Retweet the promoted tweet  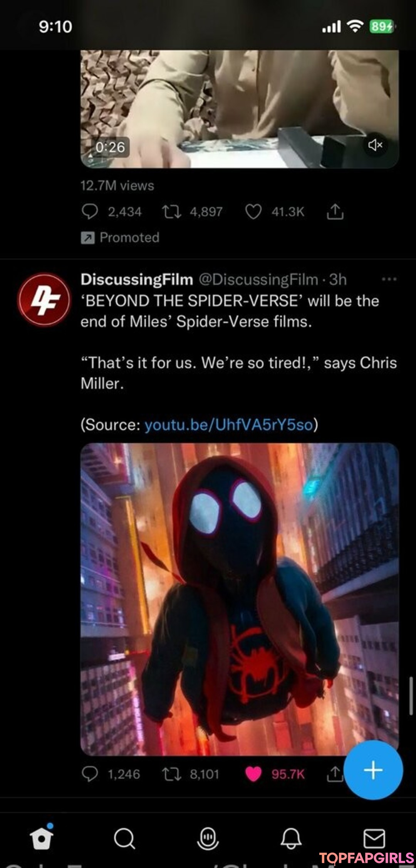pyautogui.click(x=172, y=212)
